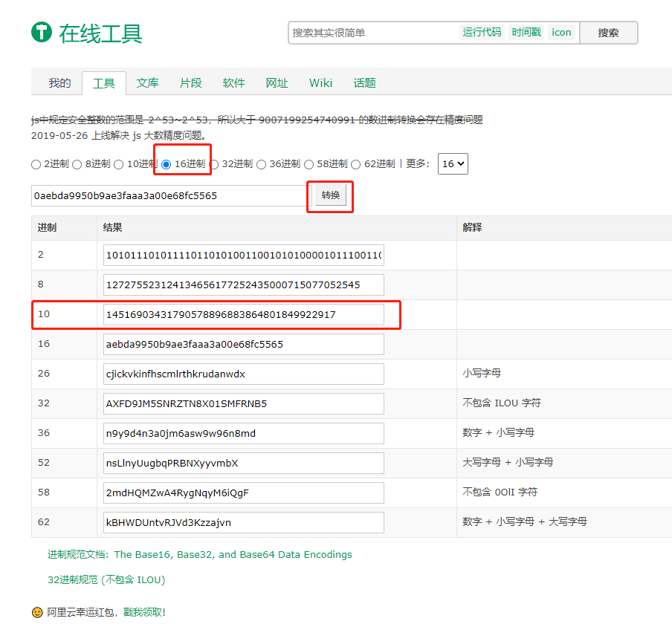
Task: Click the base 32 result AXFD9JM5SNRZTN8X01SMFRNB5
Action: pyautogui.click(x=243, y=404)
